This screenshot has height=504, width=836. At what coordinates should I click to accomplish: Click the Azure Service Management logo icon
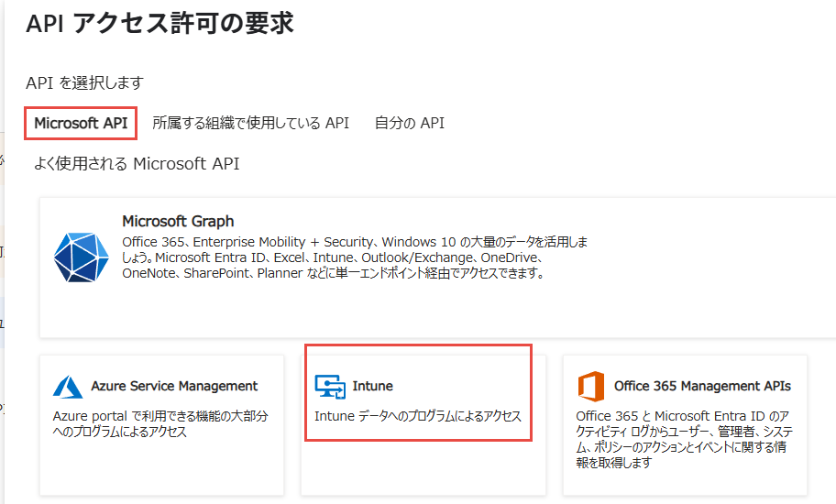pos(69,387)
